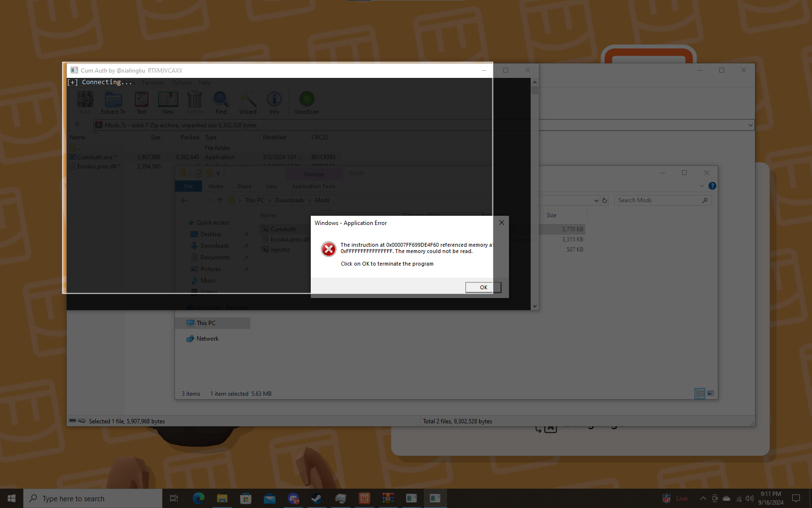Select Pictures in Explorer sidebar
This screenshot has height=508, width=812.
point(211,269)
